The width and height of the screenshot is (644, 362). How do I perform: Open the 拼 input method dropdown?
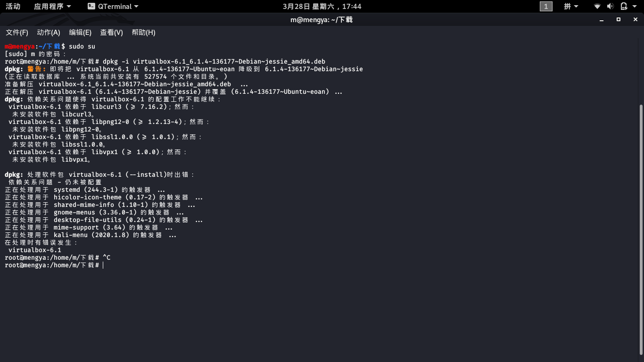(571, 7)
